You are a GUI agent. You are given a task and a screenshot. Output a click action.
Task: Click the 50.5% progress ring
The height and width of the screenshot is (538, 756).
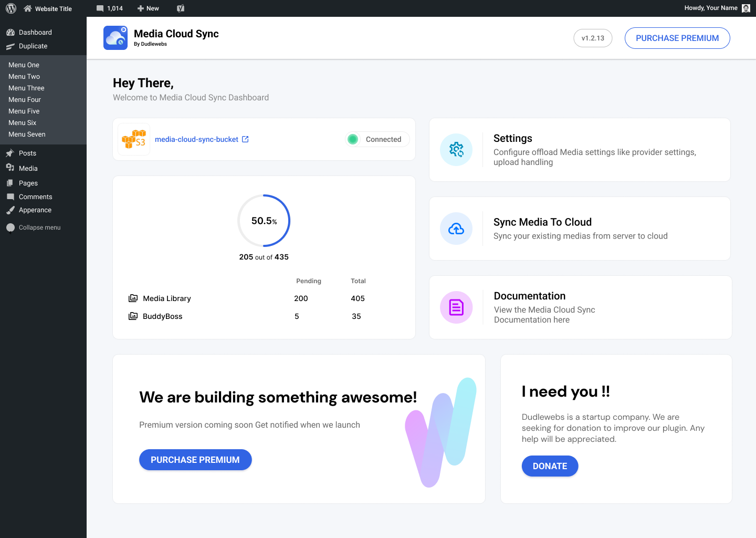tap(264, 221)
